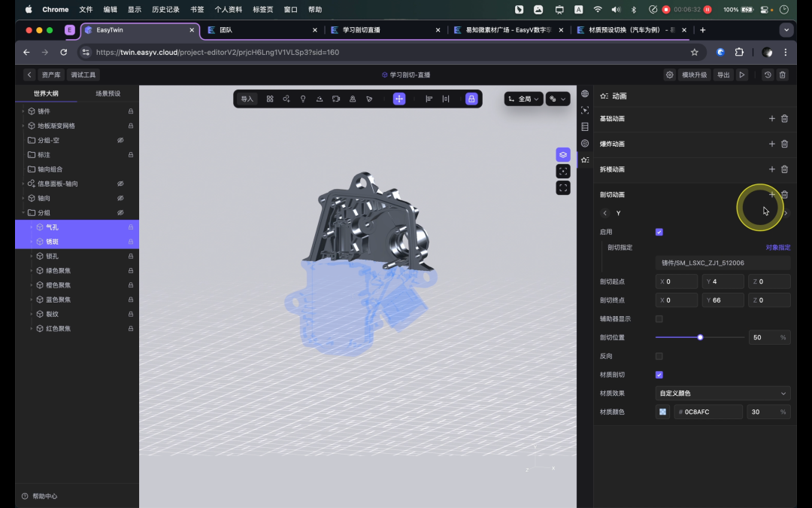The height and width of the screenshot is (508, 812).
Task: Open the Chrome tab list dropdown
Action: (786, 30)
